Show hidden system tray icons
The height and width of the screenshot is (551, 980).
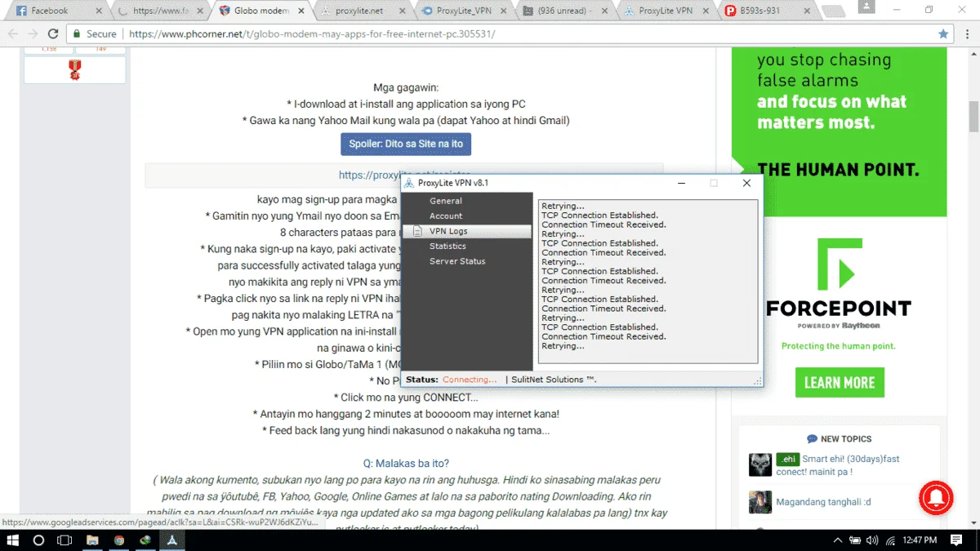coord(838,540)
